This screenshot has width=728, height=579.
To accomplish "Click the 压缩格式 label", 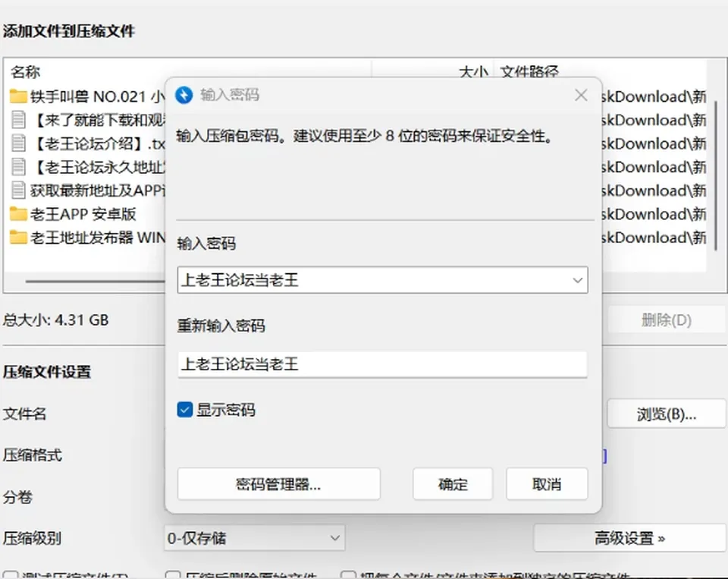I will [x=32, y=455].
